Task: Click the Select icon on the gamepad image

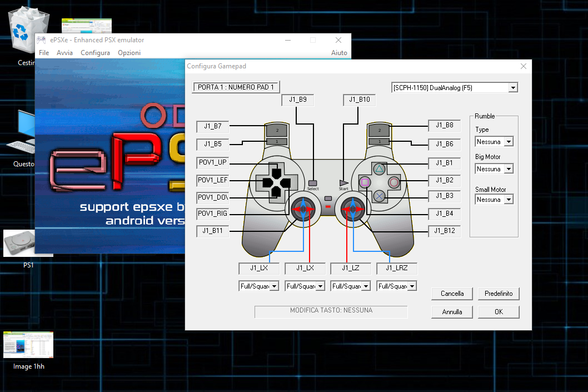Action: pyautogui.click(x=312, y=182)
